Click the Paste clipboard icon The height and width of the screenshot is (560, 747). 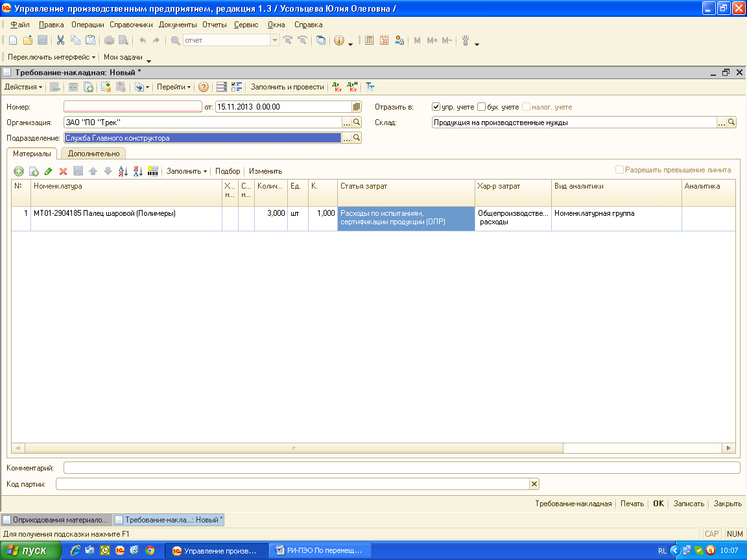tap(90, 40)
